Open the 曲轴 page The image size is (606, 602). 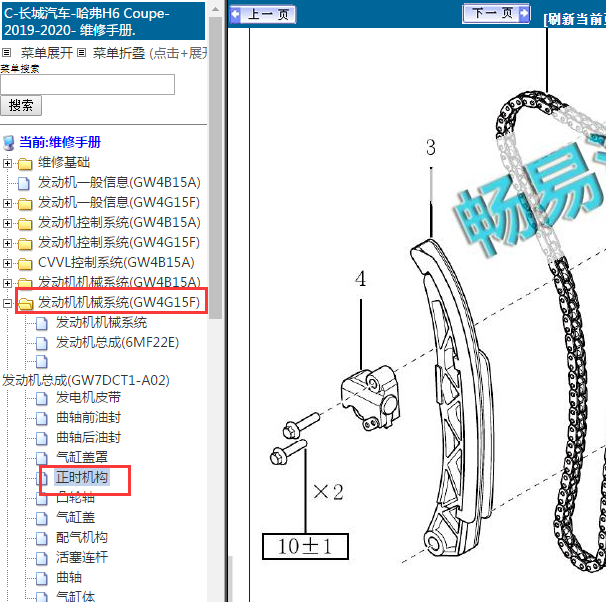click(x=69, y=578)
